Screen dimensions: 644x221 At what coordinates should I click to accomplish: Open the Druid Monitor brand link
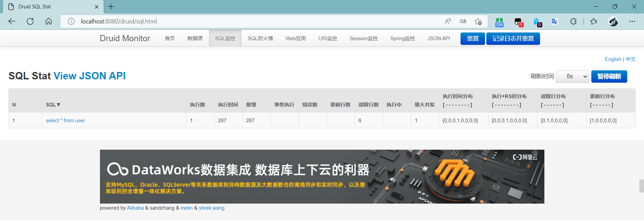click(125, 38)
